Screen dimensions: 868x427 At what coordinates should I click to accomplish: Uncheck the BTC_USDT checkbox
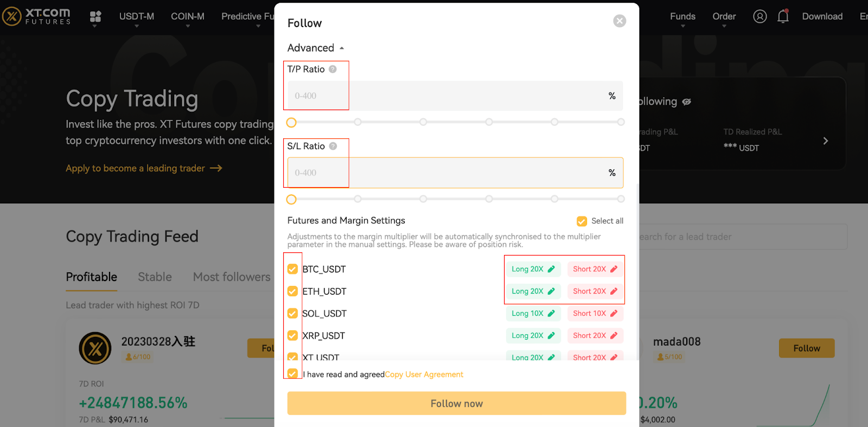[x=292, y=269]
